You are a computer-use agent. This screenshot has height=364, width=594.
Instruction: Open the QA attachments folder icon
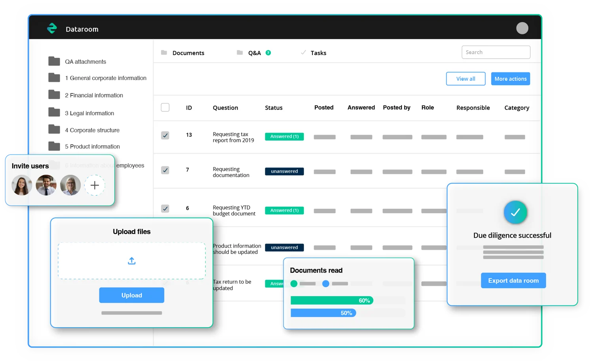[x=54, y=61]
